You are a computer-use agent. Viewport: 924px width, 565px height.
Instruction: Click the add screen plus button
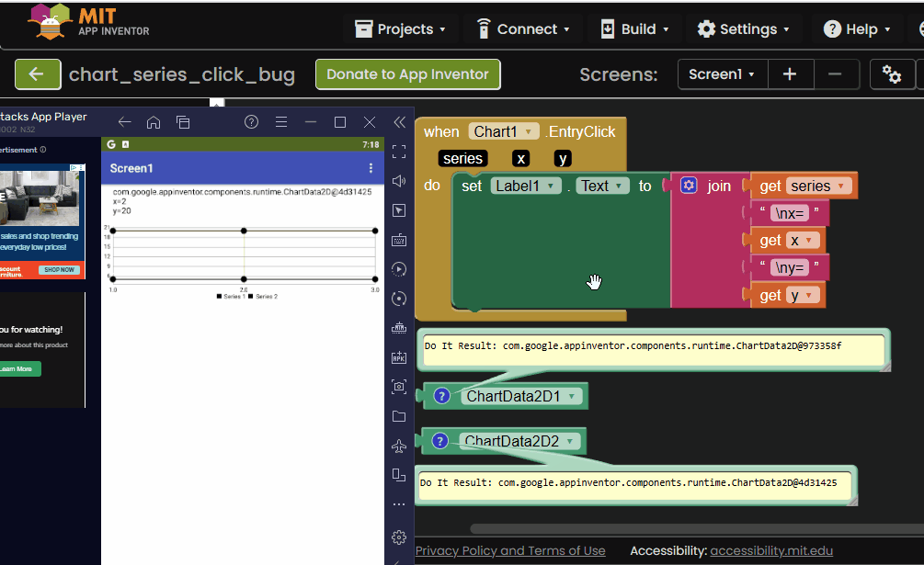790,74
